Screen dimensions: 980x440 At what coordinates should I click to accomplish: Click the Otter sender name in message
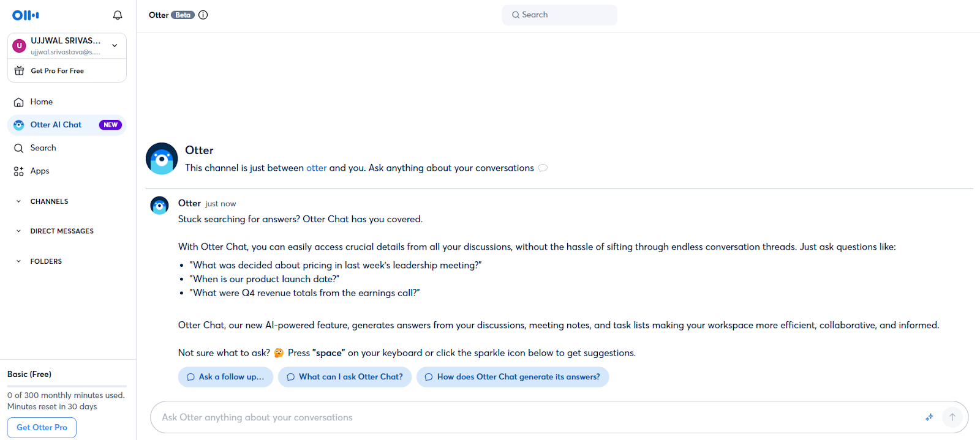click(189, 203)
